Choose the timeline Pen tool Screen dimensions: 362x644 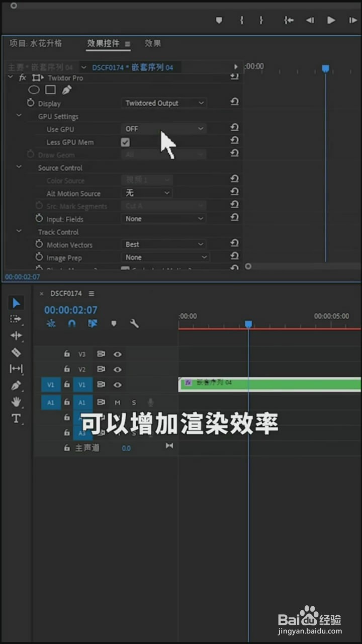(16, 385)
